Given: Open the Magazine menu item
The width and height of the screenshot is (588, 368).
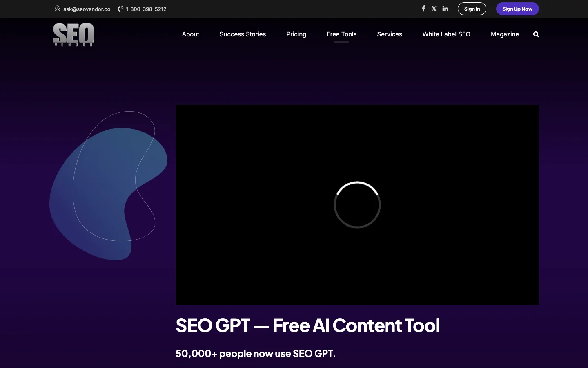Looking at the screenshot, I should (505, 34).
